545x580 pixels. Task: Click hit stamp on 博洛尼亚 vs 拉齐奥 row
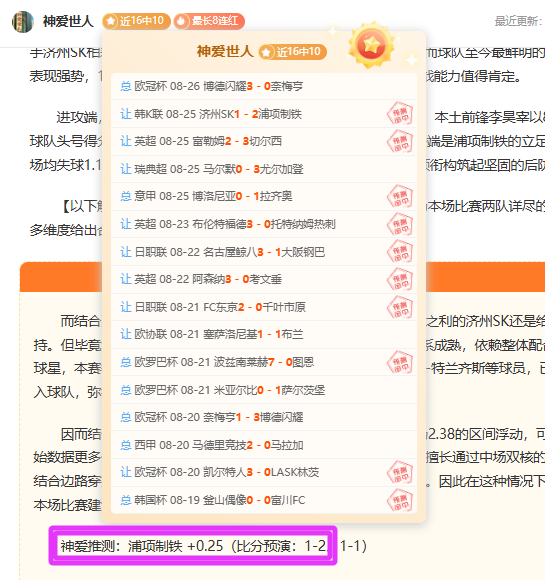(400, 196)
